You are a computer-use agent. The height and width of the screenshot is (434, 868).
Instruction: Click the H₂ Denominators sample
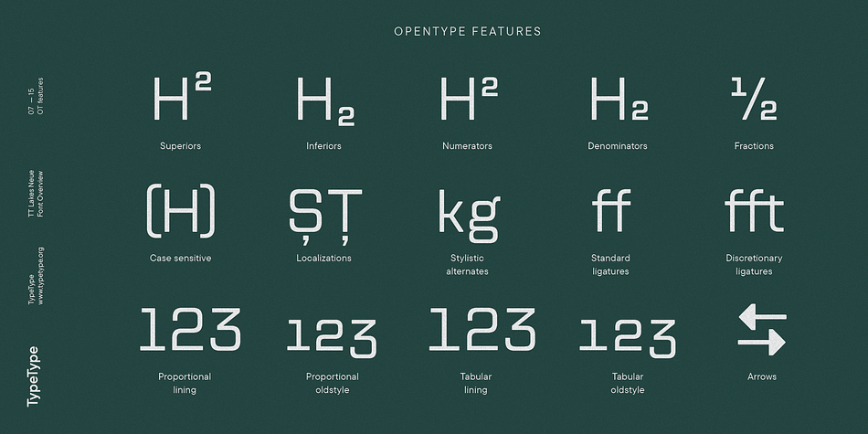tap(619, 99)
